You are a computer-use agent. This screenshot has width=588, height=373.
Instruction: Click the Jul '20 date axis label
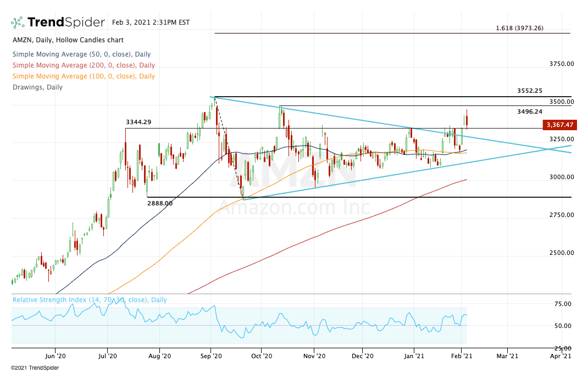pos(107,356)
